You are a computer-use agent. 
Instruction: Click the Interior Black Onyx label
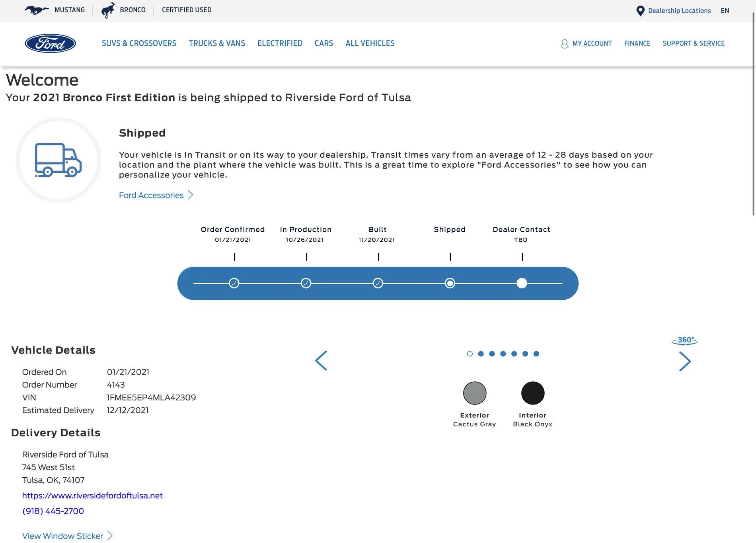[x=533, y=420]
